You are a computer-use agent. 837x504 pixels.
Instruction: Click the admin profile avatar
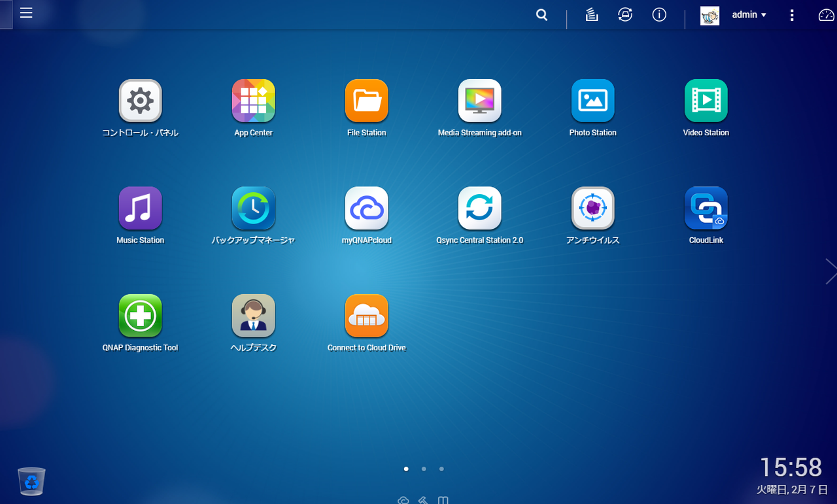pyautogui.click(x=709, y=16)
